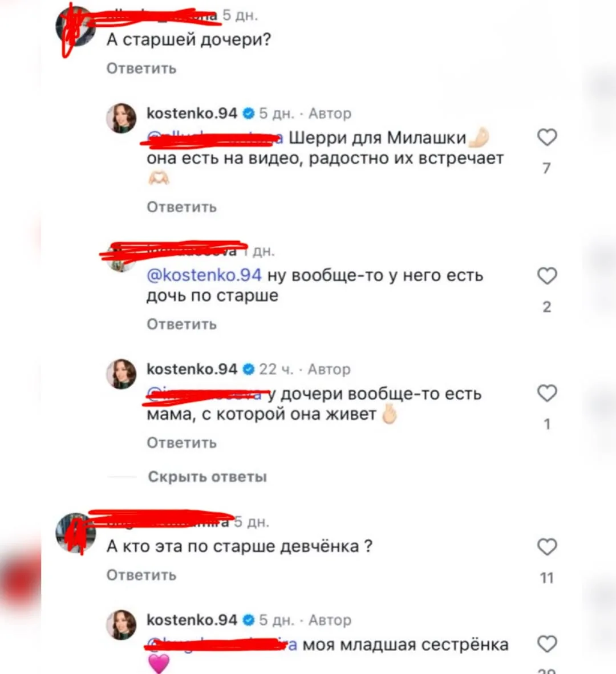Screen dimensions: 616x674
Task: Open the avatar beside 'А кто эта по старше девчёнка'
Action: (x=76, y=533)
